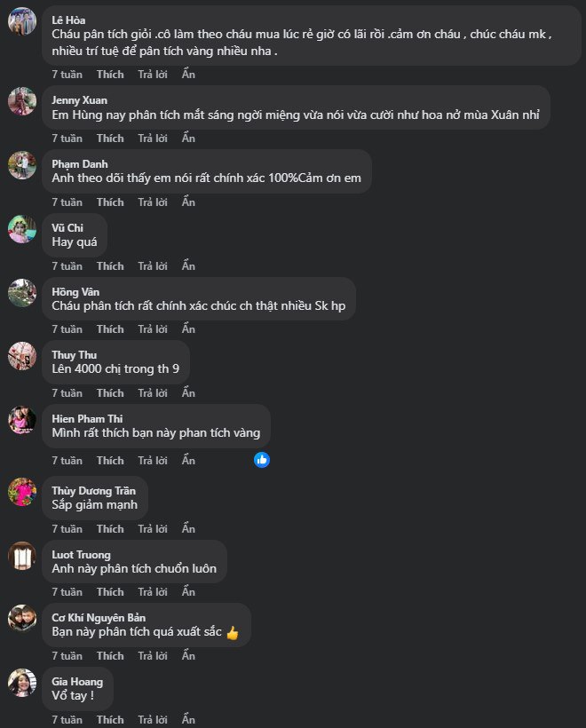
Task: Reply to Cơ Khí Nguyên Bản's comment
Action: click(153, 656)
